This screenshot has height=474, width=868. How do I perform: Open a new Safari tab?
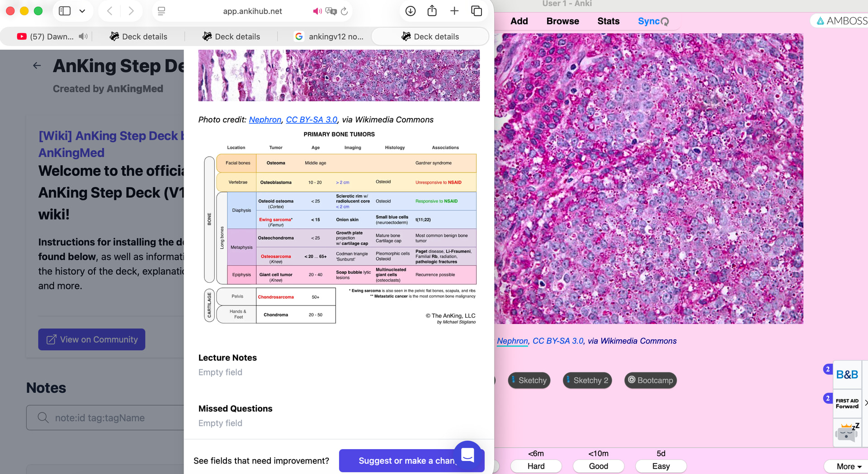[454, 11]
